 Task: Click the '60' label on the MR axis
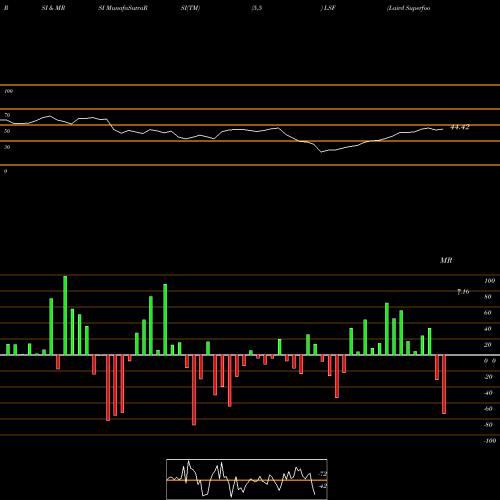[488, 313]
